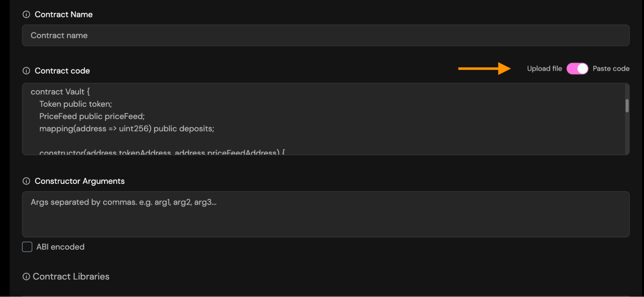Click the "Contract Libraries" section heading
644x297 pixels.
[71, 277]
